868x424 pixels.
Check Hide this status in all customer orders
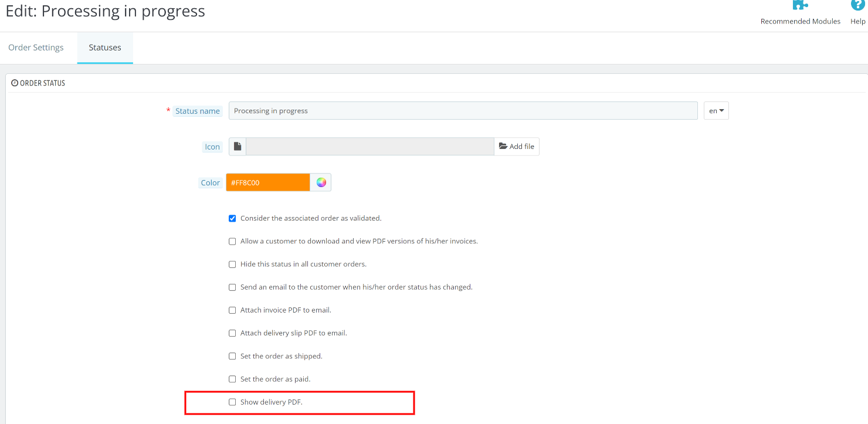point(232,264)
